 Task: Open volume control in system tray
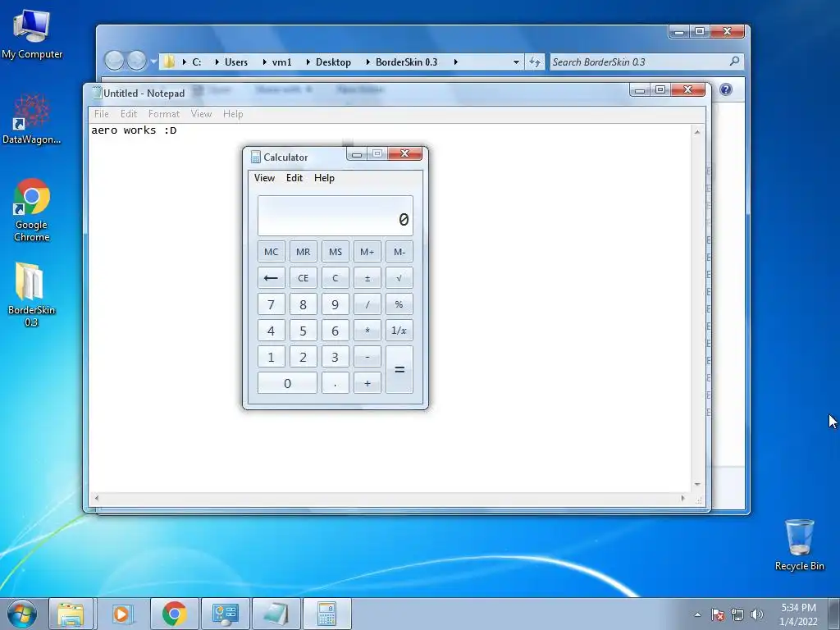tap(757, 614)
